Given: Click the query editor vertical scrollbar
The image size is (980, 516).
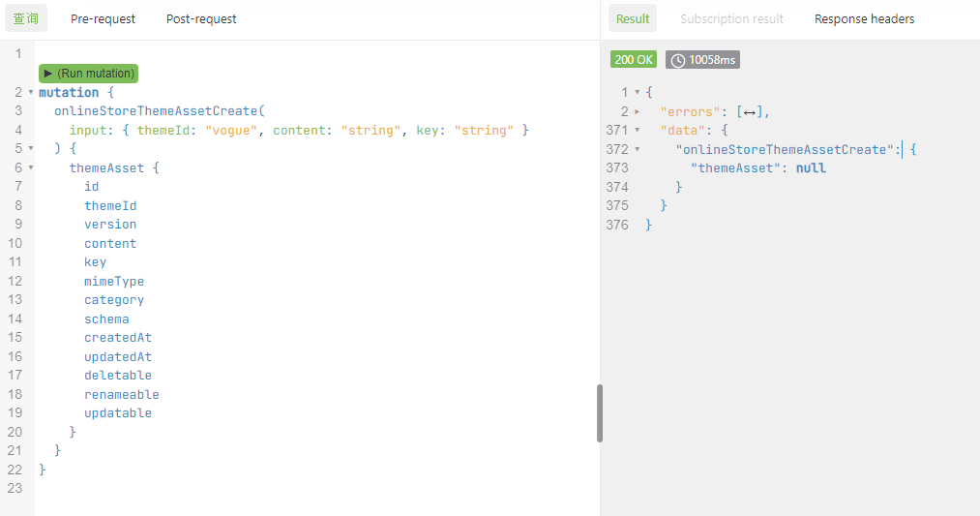Looking at the screenshot, I should click(x=600, y=413).
